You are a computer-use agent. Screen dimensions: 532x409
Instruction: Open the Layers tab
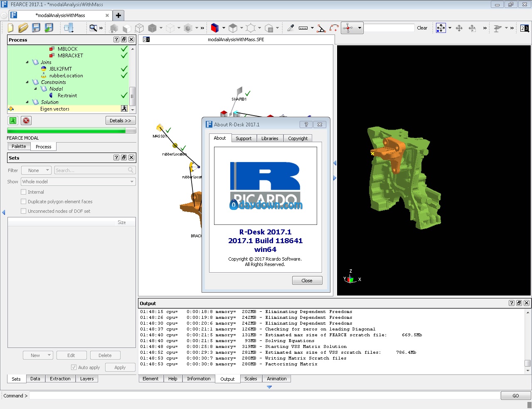[87, 379]
